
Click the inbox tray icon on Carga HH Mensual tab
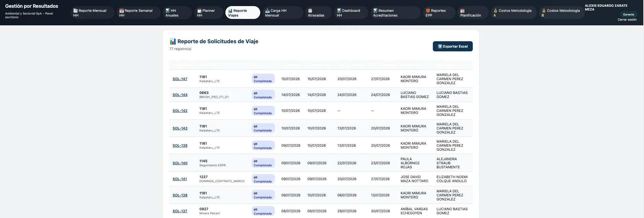coord(267,11)
